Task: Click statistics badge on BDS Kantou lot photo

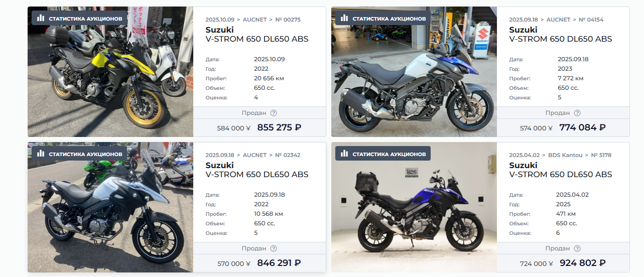Action: [383, 154]
